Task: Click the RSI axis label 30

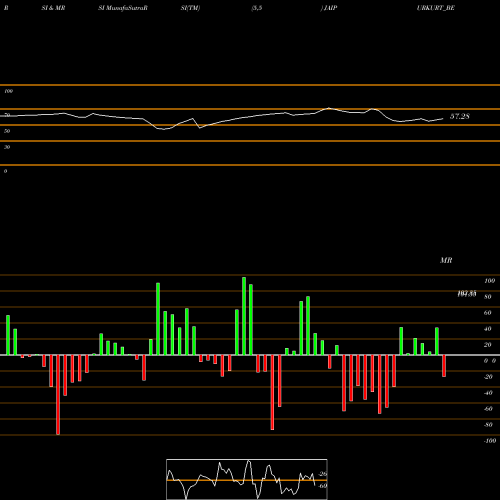Action: click(x=7, y=147)
